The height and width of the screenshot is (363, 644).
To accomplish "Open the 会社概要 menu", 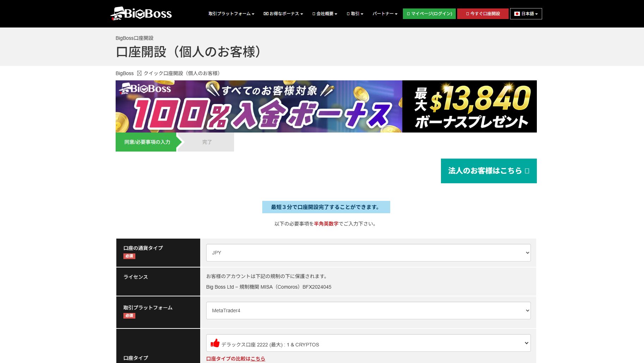I will click(325, 14).
